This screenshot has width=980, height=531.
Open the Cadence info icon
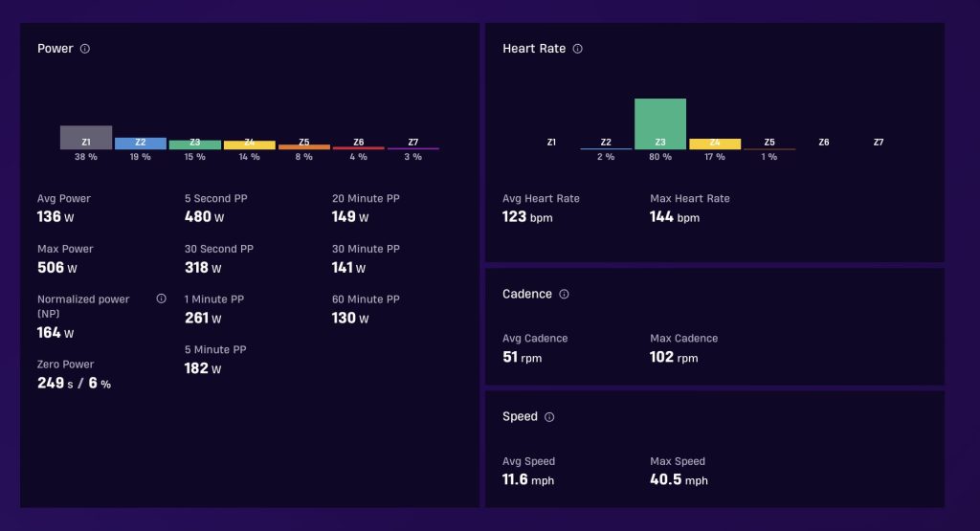[564, 295]
